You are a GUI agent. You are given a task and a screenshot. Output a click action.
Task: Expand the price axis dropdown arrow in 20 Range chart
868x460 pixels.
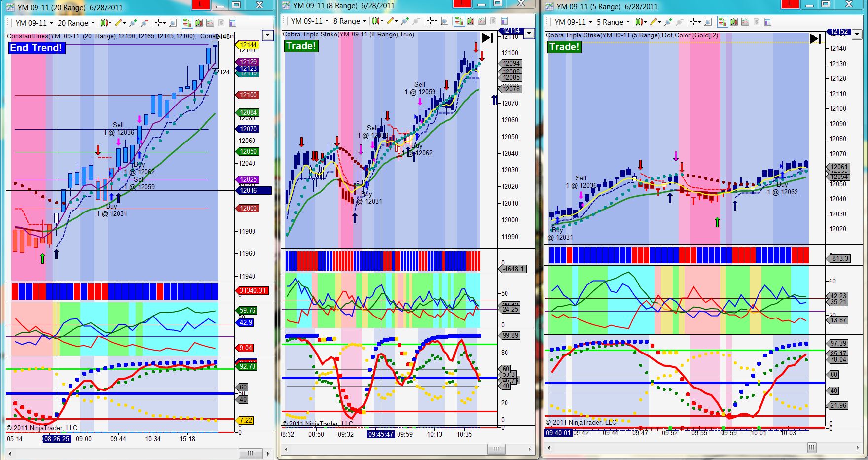click(267, 35)
